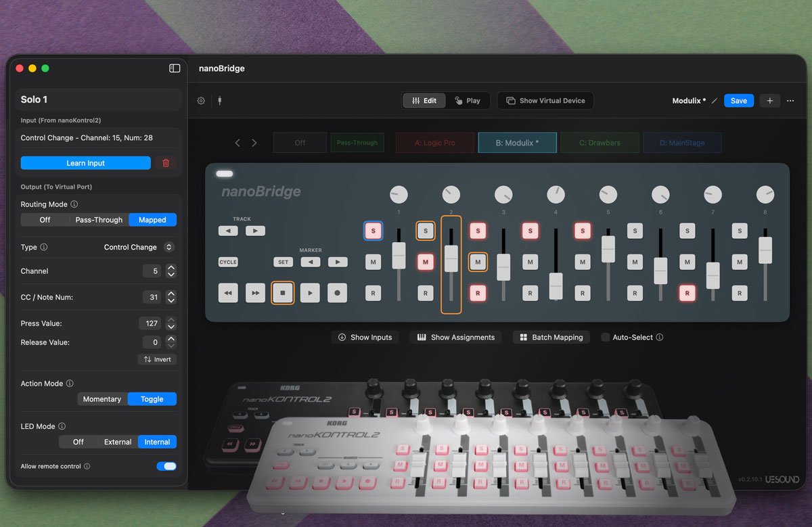Click the Invert values button
This screenshot has width=812, height=527.
(x=157, y=359)
